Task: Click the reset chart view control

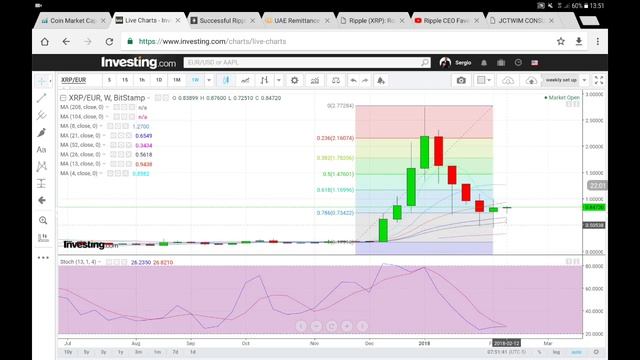Action: coord(331,326)
